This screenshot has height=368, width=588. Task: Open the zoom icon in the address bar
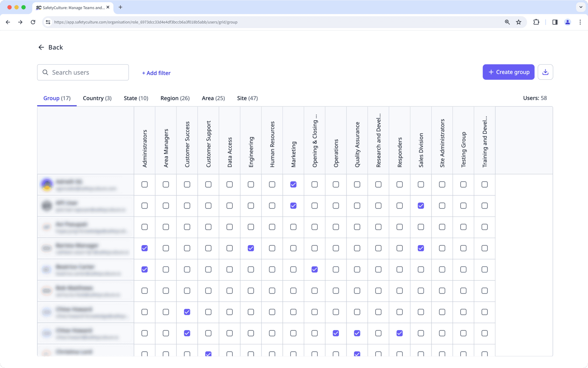click(507, 22)
